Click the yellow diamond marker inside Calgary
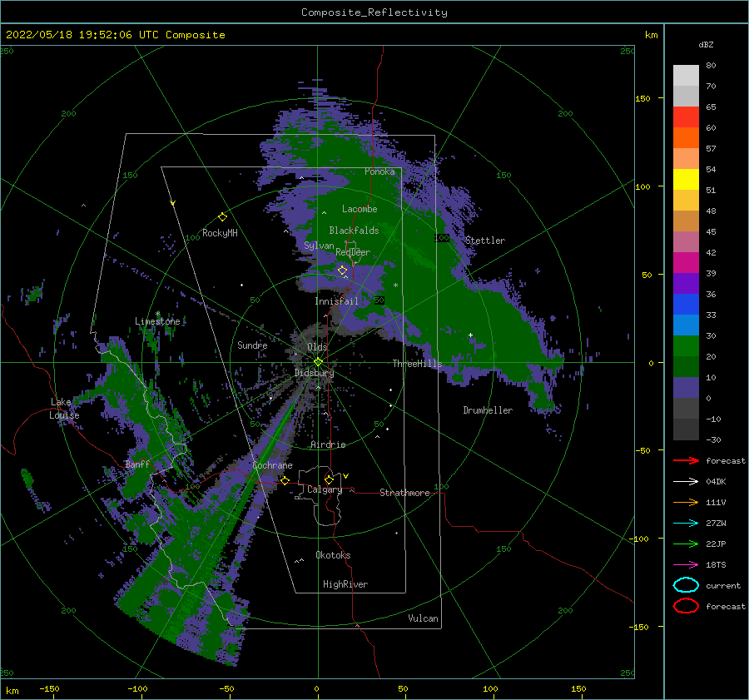This screenshot has height=700, width=749. coord(329,479)
